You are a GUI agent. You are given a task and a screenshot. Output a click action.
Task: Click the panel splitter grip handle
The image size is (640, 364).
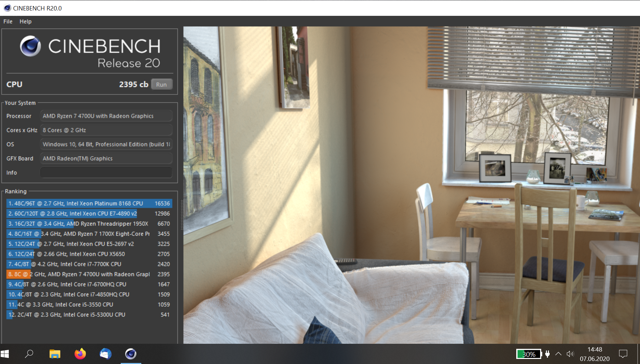tap(182, 215)
